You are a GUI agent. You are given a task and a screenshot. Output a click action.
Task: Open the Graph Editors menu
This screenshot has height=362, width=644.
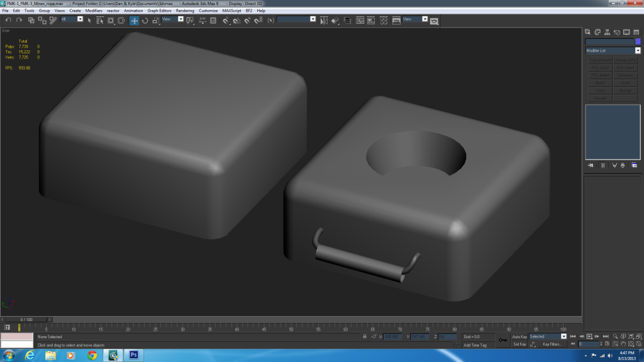point(160,11)
